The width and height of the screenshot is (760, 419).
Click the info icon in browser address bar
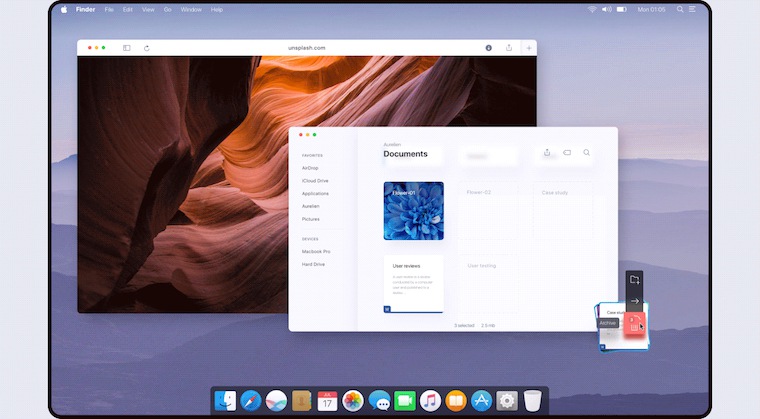pyautogui.click(x=489, y=48)
